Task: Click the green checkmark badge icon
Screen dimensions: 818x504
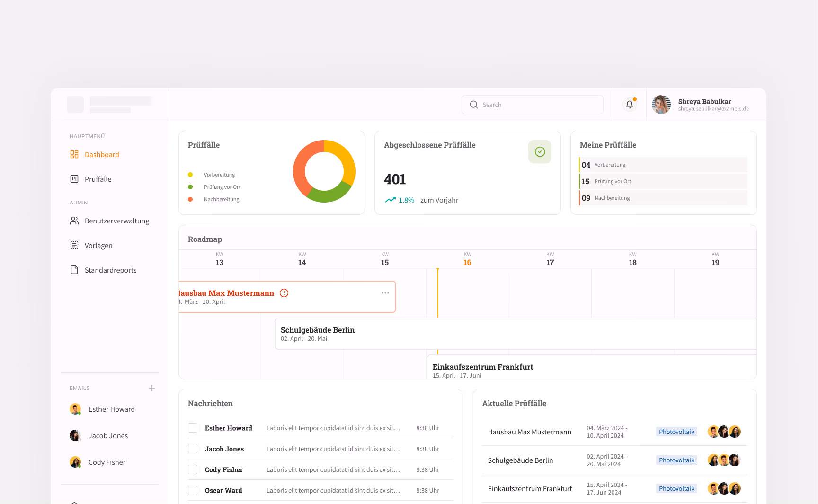Action: point(540,152)
